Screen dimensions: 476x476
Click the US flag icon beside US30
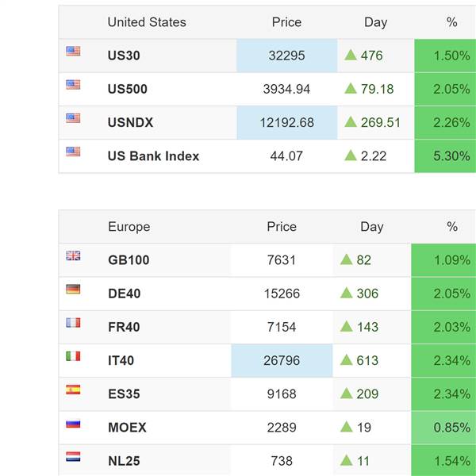tap(73, 51)
